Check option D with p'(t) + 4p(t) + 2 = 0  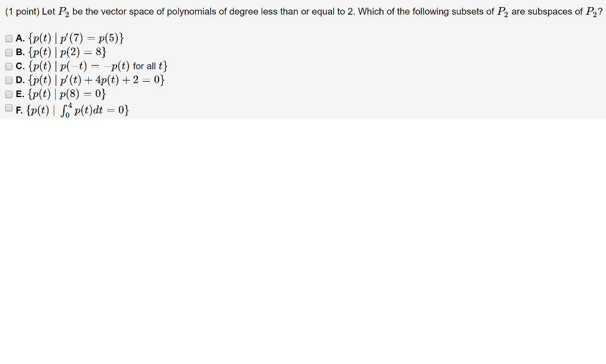(x=8, y=80)
